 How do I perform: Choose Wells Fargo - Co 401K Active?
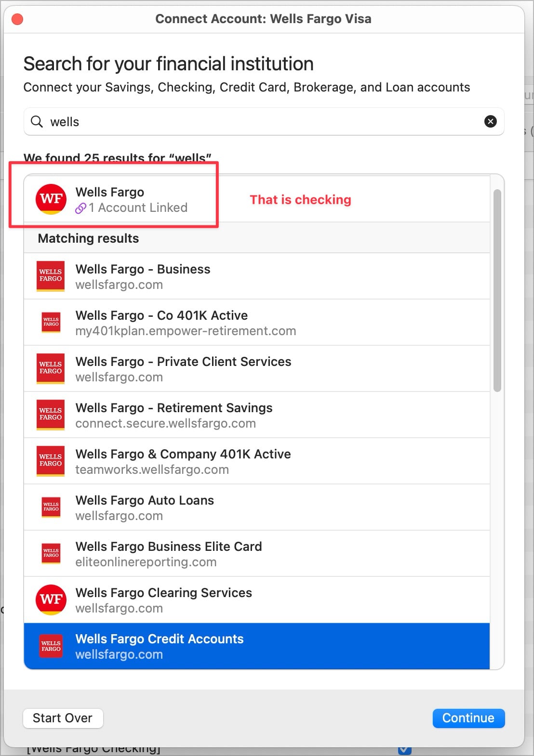point(257,323)
